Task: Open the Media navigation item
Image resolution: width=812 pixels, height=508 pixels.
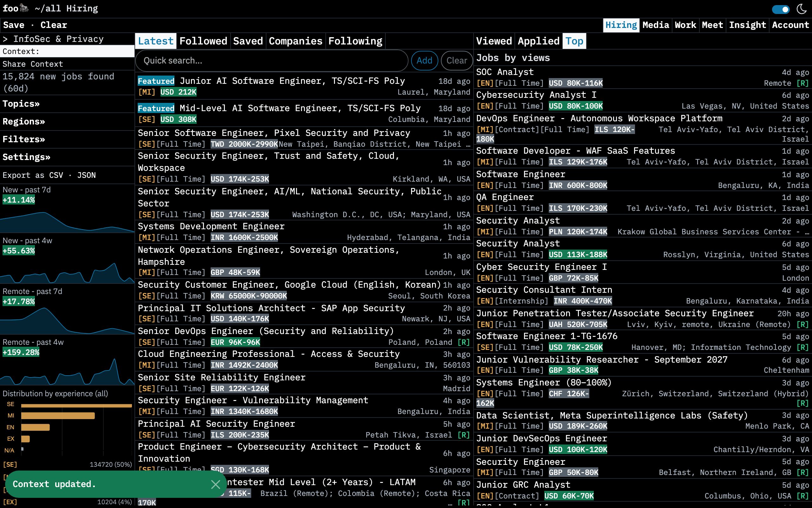Action: pos(656,25)
